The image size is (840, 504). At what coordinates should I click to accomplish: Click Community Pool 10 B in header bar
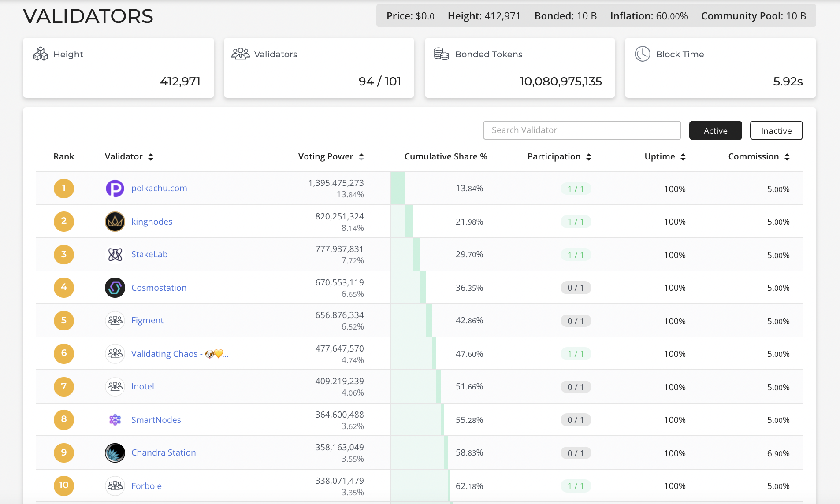[754, 16]
